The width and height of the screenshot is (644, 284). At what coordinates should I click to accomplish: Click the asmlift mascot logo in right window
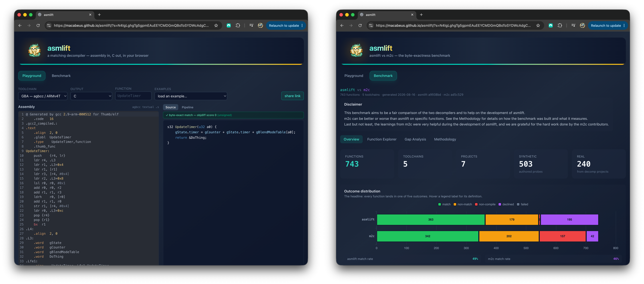pyautogui.click(x=357, y=50)
